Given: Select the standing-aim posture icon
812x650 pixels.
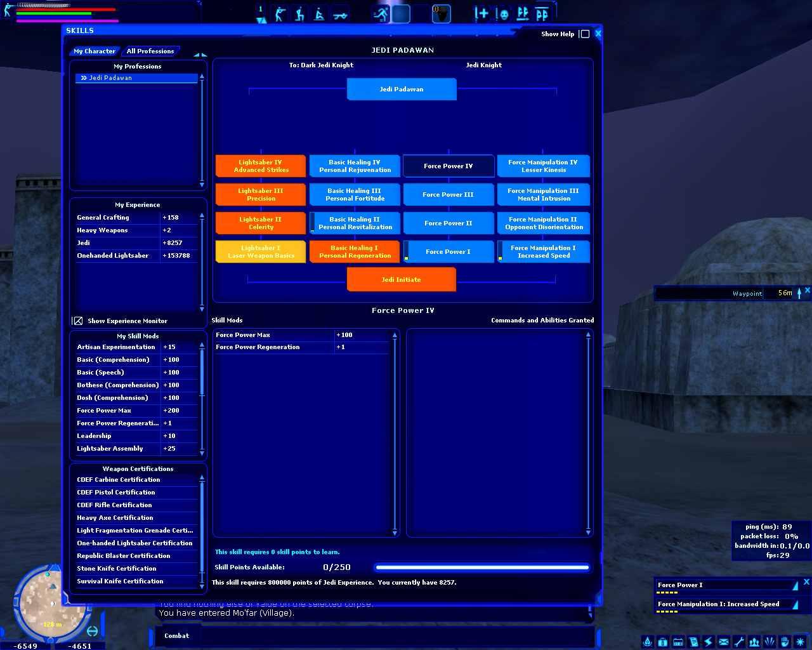Looking at the screenshot, I should [x=280, y=14].
